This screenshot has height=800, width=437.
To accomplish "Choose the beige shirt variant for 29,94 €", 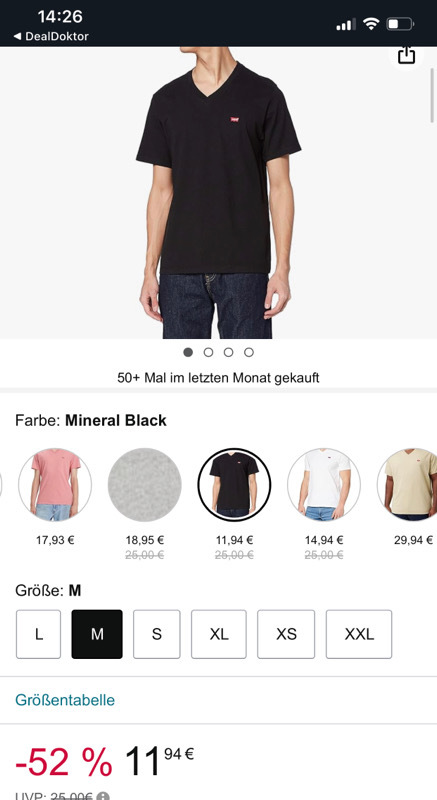I will 407,485.
